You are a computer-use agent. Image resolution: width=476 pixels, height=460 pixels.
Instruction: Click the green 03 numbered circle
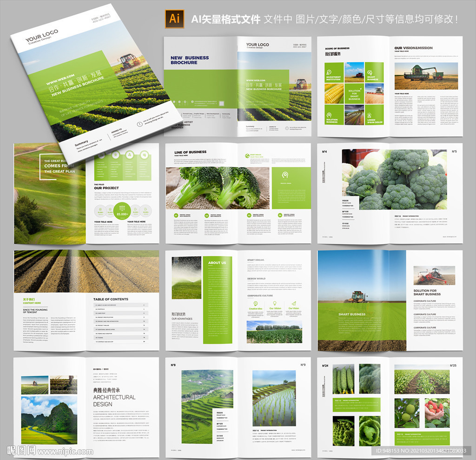249,215
